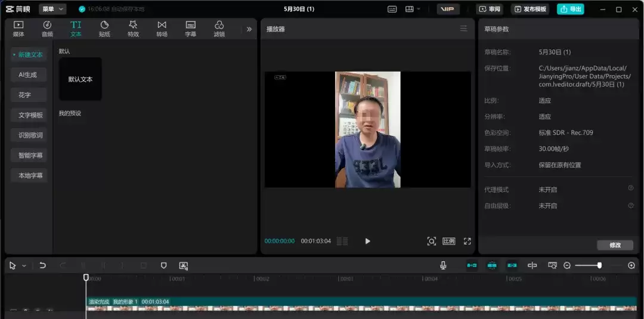Open the keyboard shortcuts icon

tap(392, 9)
